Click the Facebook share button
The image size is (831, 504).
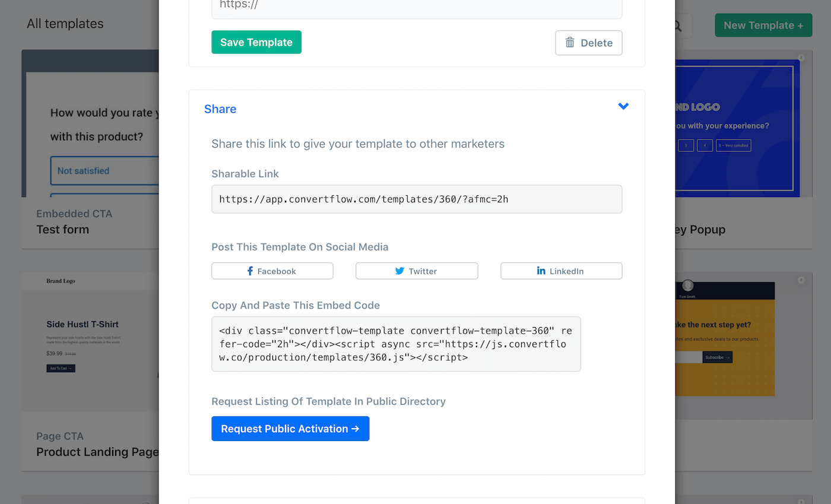[x=272, y=271]
